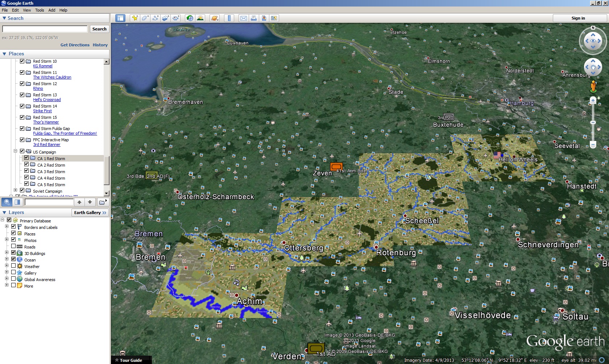
Task: Click the north N compass marker
Action: coord(593,28)
